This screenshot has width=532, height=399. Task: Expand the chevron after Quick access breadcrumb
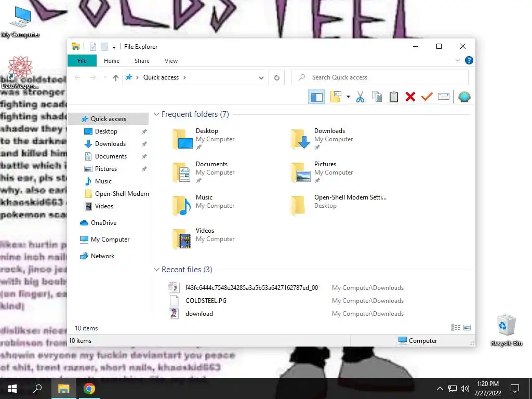pos(184,78)
